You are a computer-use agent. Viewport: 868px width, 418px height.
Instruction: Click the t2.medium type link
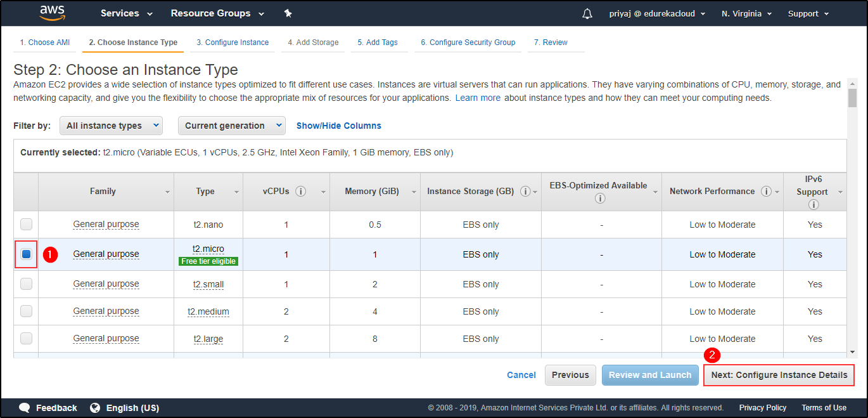click(208, 311)
